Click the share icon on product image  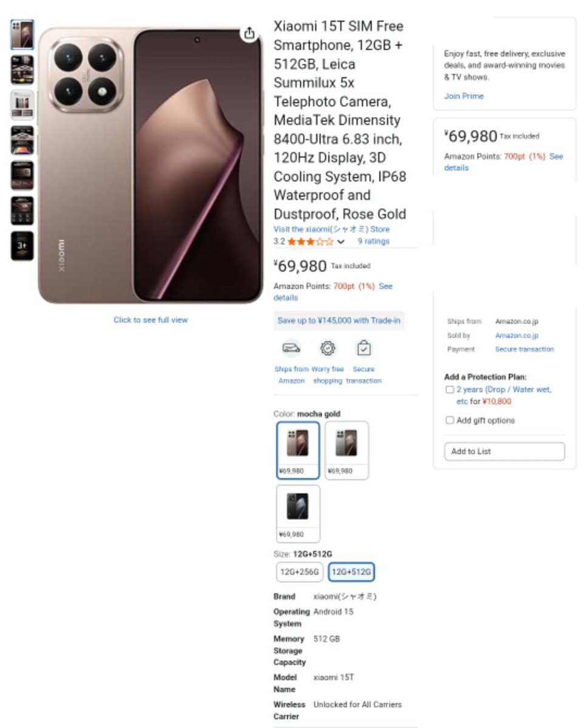tap(249, 34)
